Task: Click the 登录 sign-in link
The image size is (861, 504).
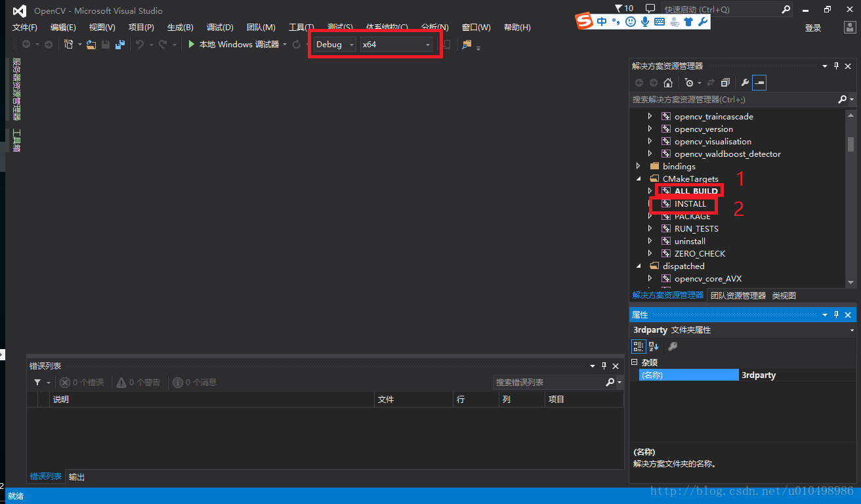Action: pos(813,28)
